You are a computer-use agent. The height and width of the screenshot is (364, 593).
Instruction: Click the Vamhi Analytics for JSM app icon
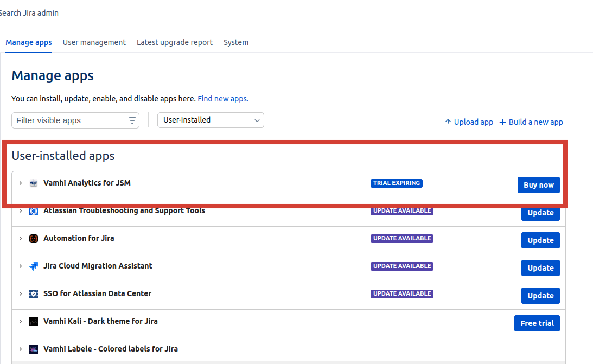(34, 183)
